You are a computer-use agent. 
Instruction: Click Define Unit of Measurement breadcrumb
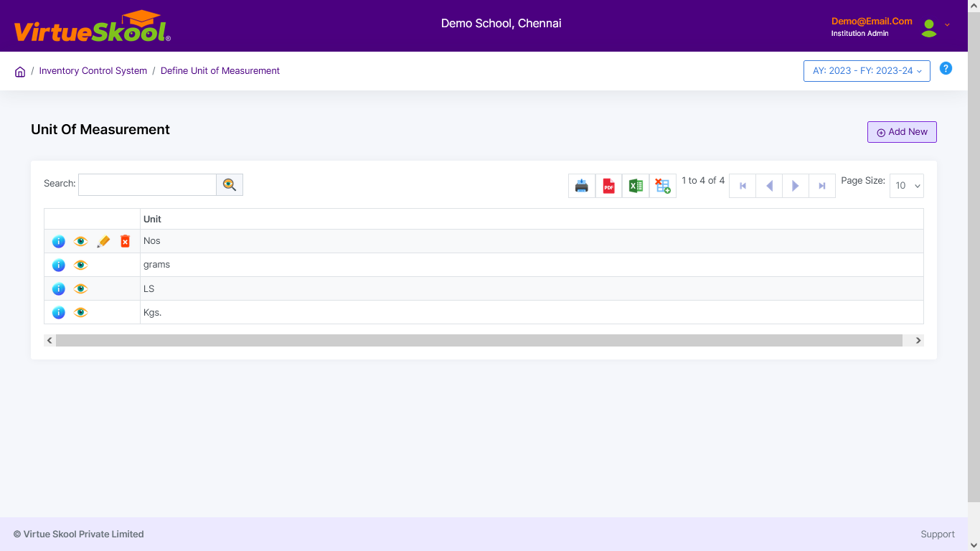coord(220,71)
